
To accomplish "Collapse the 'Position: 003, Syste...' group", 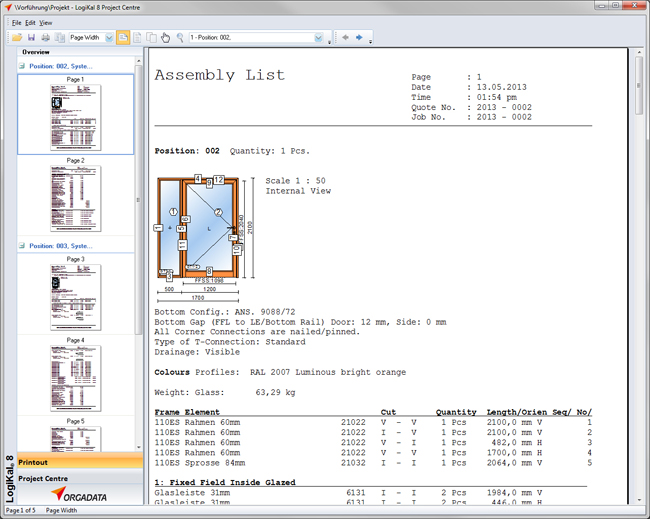I will (22, 246).
